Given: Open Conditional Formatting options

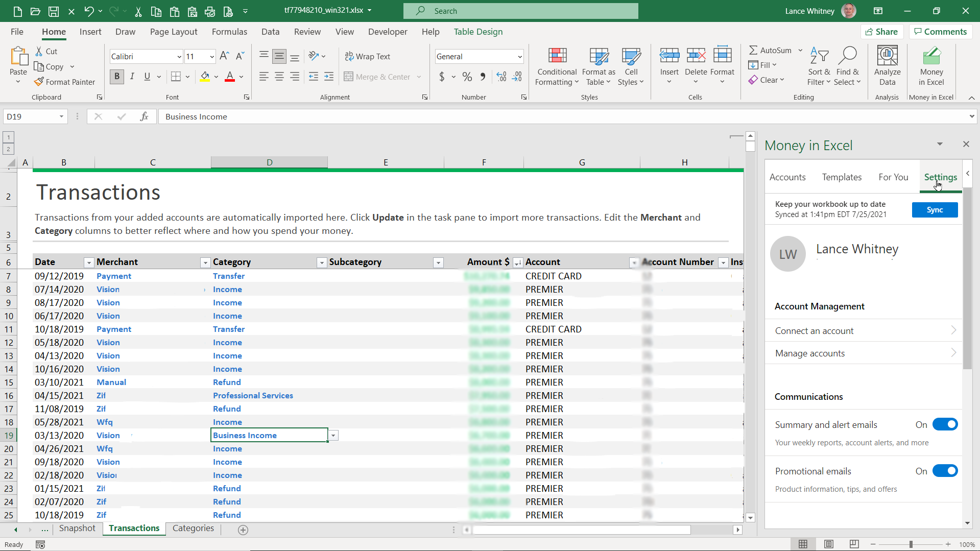Looking at the screenshot, I should (x=556, y=66).
